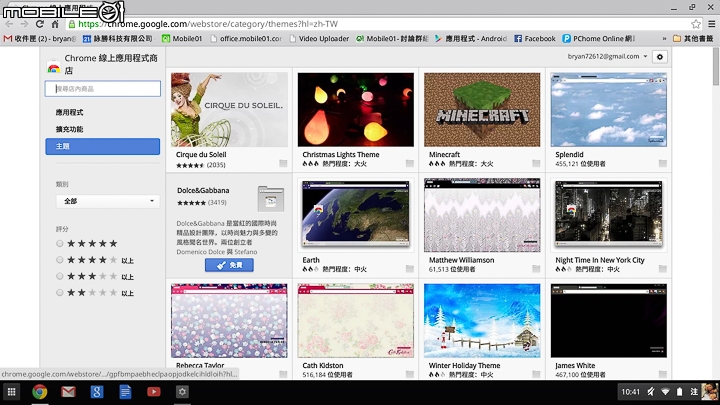Launch YouTube from the shelf
Image resolution: width=720 pixels, height=405 pixels.
[x=153, y=392]
